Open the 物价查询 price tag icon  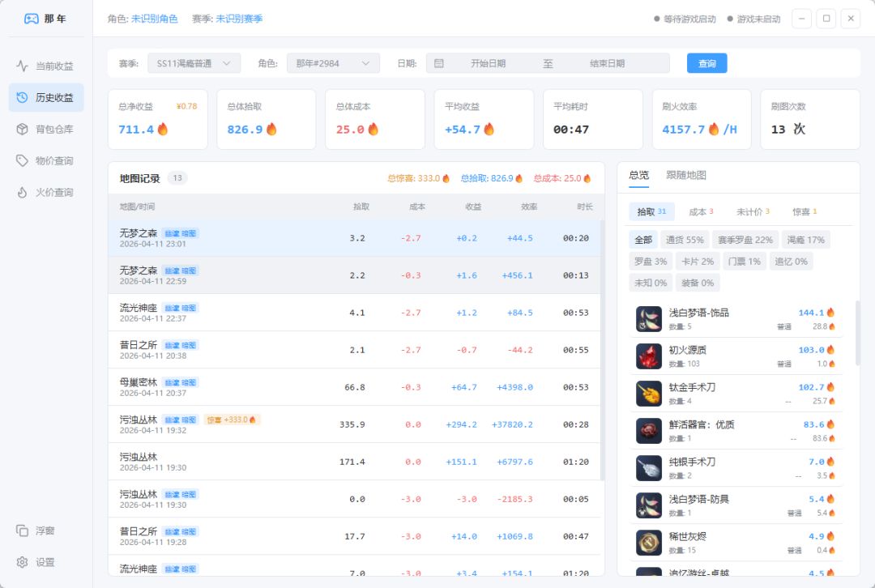point(22,160)
